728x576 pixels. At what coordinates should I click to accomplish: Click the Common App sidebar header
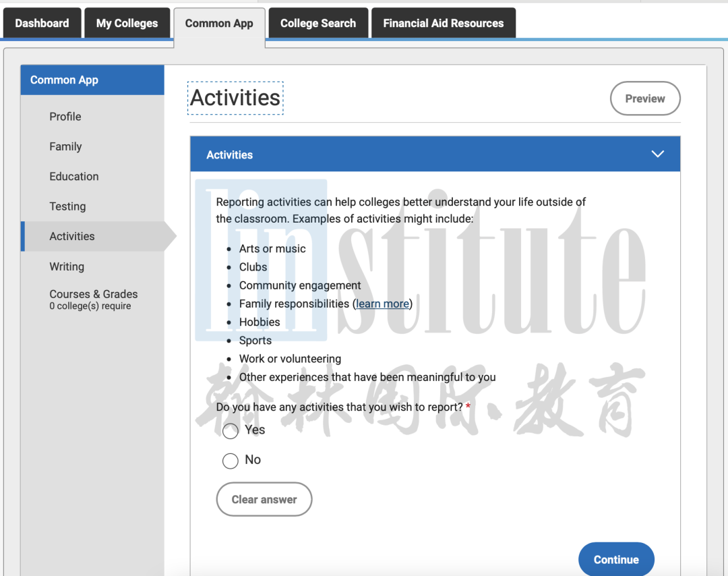[92, 80]
